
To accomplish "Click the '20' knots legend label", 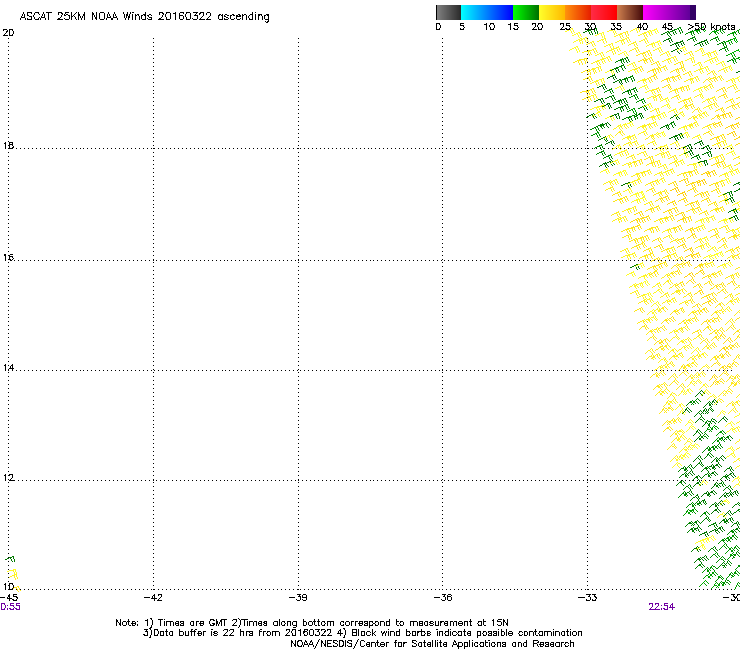I will coord(537,27).
